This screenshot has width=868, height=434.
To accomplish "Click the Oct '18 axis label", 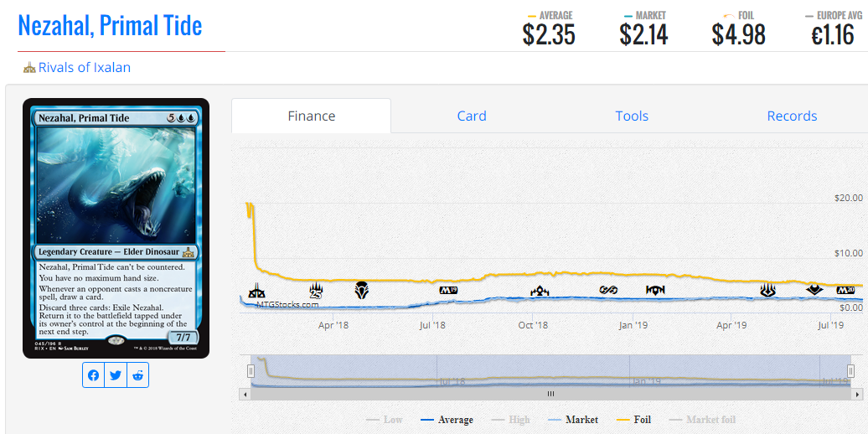I will tap(533, 325).
